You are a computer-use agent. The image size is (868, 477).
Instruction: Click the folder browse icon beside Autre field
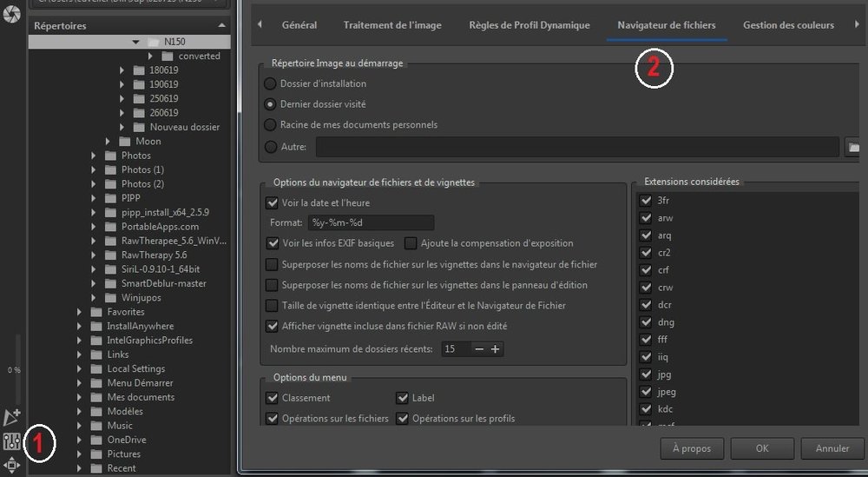(853, 148)
